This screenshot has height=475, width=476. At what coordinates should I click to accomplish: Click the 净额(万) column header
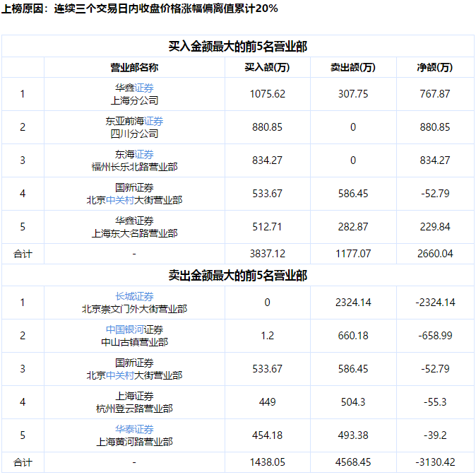[434, 68]
